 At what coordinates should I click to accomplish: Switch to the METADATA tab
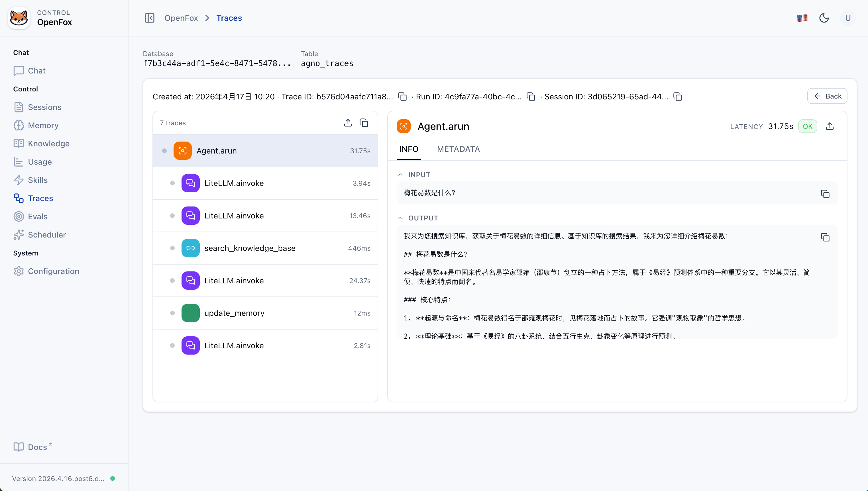(459, 149)
